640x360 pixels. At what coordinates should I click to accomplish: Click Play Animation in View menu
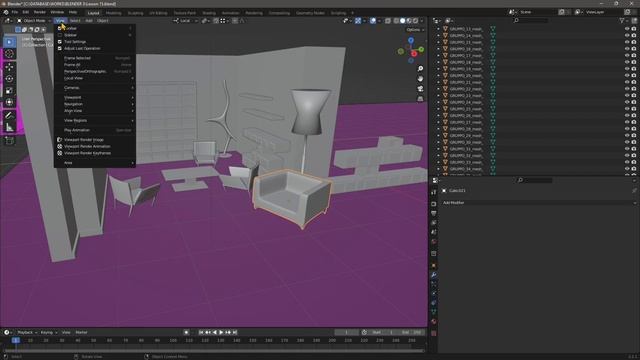pos(94,130)
